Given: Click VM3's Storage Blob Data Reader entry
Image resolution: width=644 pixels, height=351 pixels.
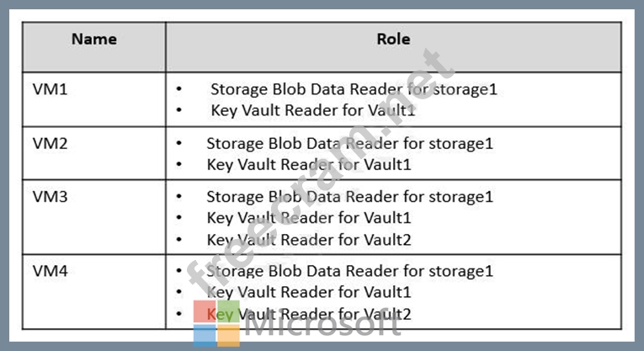Looking at the screenshot, I should 349,197.
